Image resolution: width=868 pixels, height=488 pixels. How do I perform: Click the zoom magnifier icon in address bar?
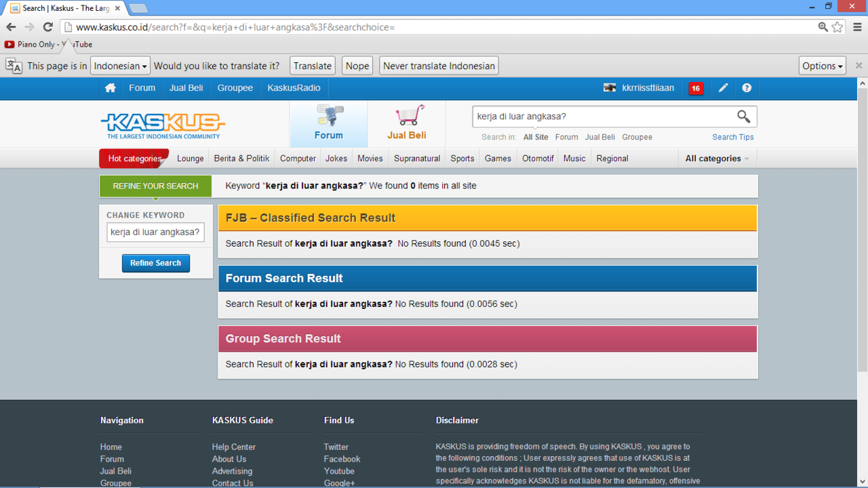pos(823,27)
